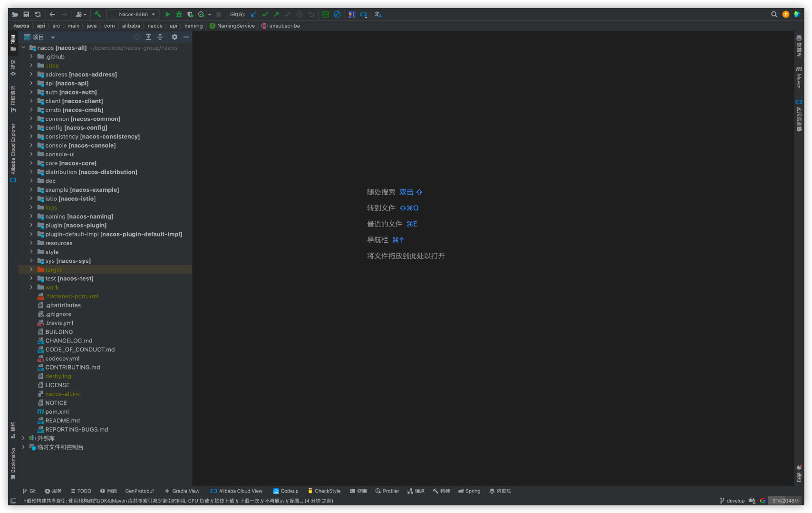This screenshot has height=513, width=812.
Task: Open the TODO bottom tool tab
Action: pos(80,491)
